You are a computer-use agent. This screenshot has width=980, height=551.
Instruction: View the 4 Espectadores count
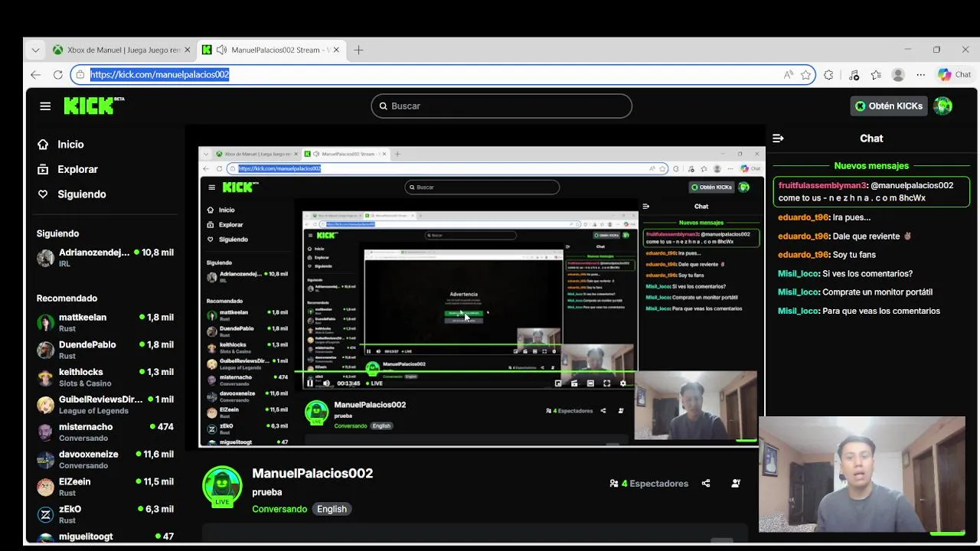[x=648, y=483]
